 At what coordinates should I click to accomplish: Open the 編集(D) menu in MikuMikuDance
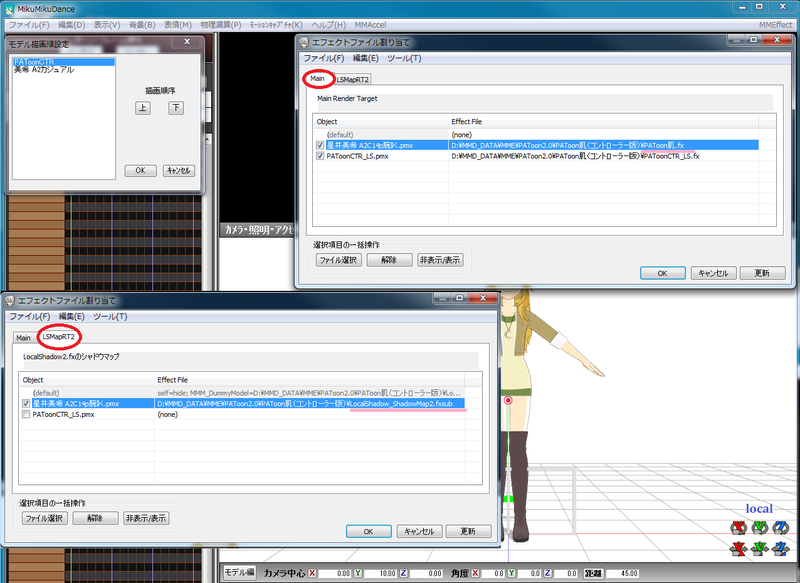(x=71, y=24)
